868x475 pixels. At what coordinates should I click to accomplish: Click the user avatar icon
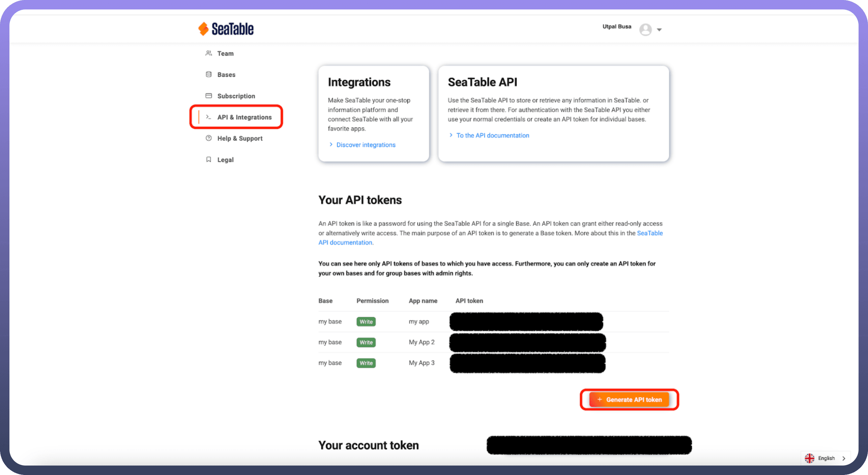pyautogui.click(x=645, y=30)
